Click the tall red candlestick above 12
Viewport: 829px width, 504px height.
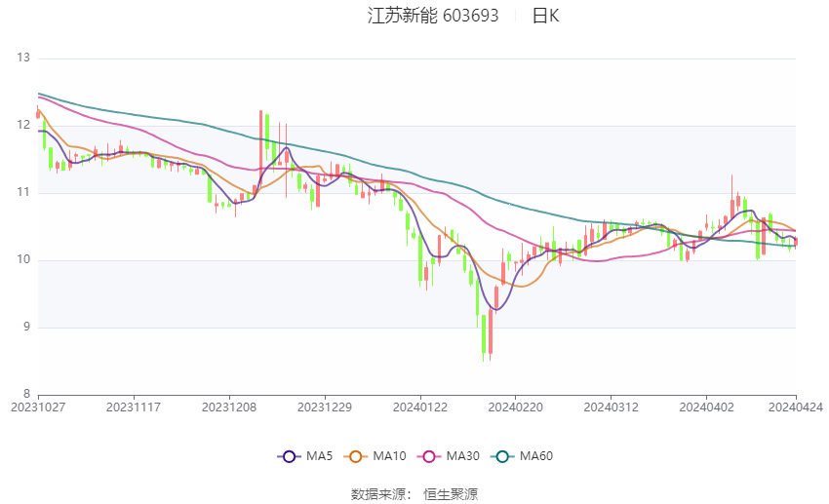click(260, 147)
